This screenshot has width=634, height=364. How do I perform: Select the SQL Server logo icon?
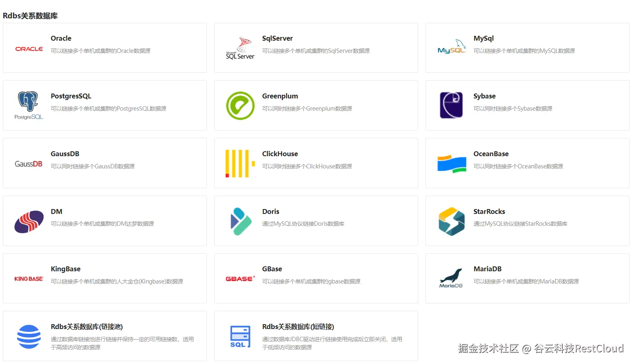[240, 48]
